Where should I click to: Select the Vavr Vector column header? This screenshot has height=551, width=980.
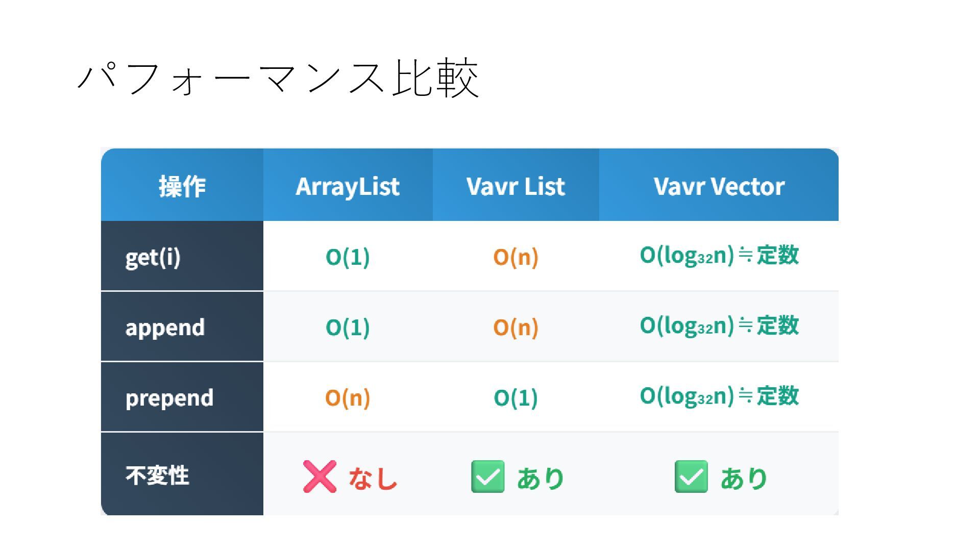point(719,186)
